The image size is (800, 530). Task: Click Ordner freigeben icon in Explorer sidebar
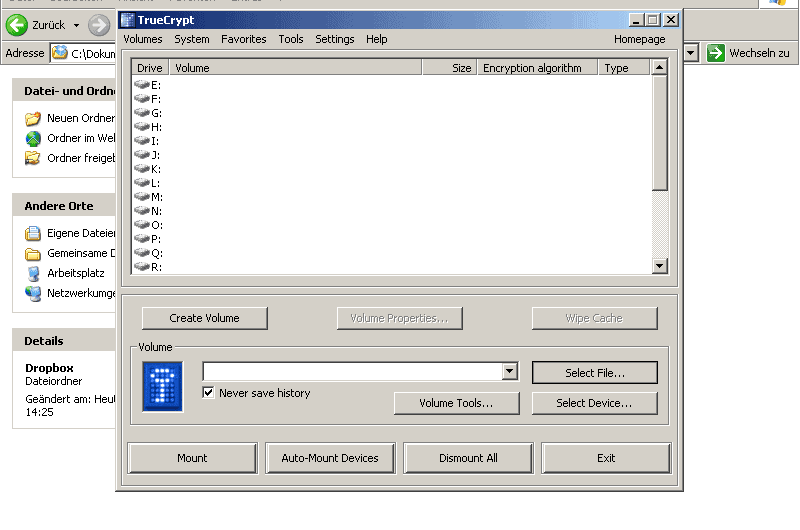click(33, 158)
